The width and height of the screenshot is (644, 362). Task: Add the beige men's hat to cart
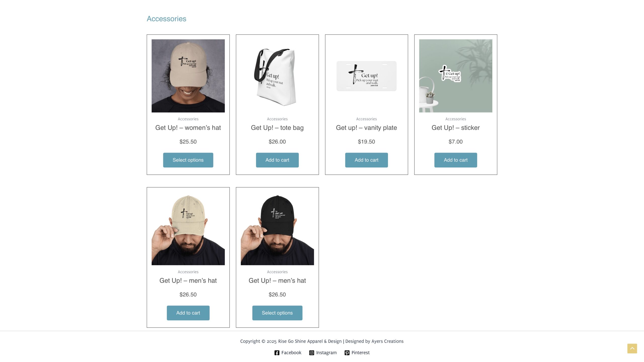188,313
